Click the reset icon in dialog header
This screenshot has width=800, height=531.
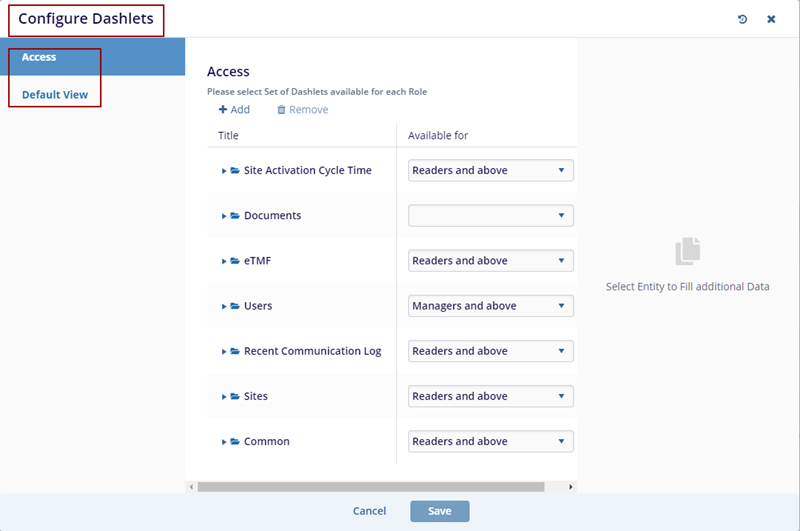[742, 19]
